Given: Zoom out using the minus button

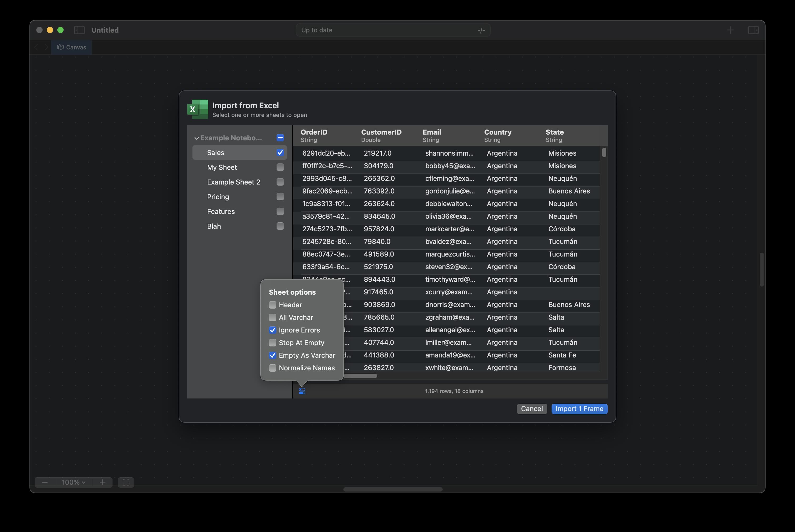Looking at the screenshot, I should tap(44, 482).
